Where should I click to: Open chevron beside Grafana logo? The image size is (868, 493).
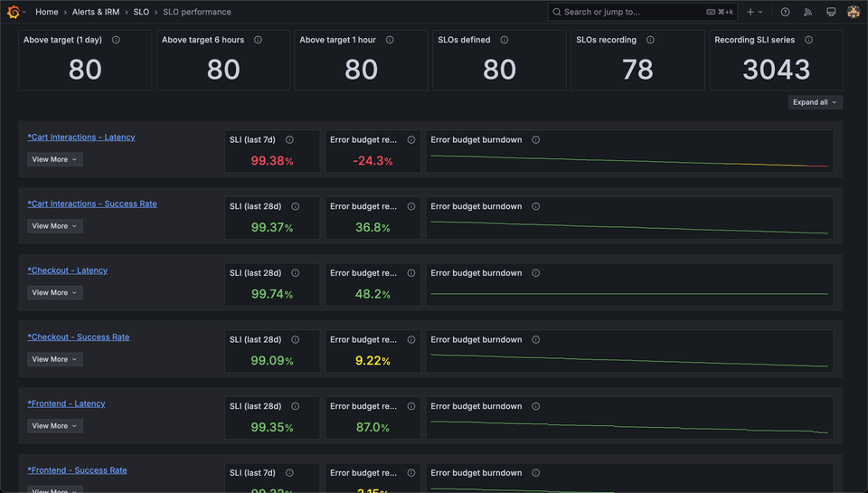click(24, 12)
